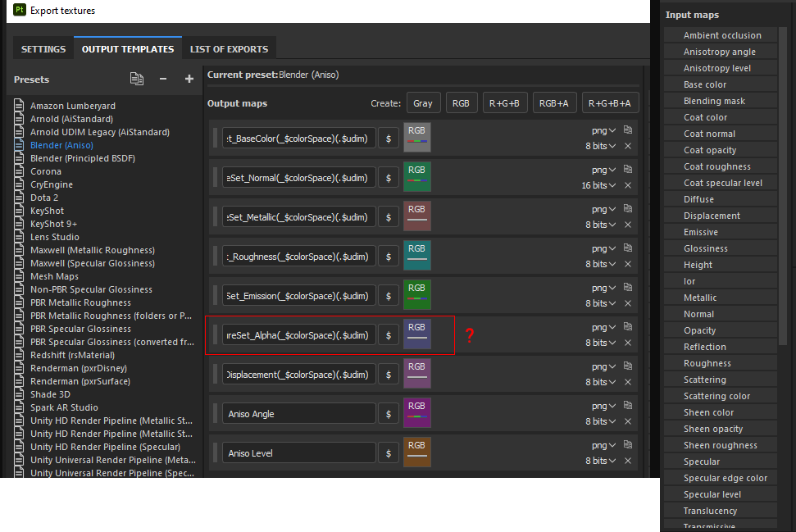Delete the Aniso Level output map

pyautogui.click(x=628, y=461)
